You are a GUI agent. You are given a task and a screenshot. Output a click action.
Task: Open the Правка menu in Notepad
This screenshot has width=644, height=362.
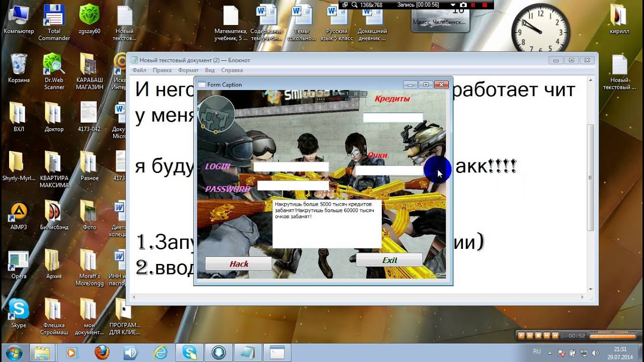click(162, 70)
